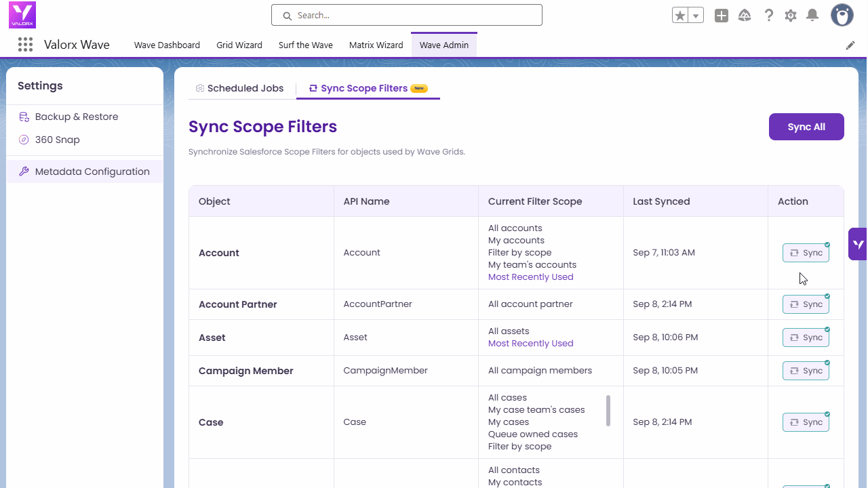Viewport: 868px width, 488px height.
Task: Open Backup & Restore settings
Action: (x=77, y=117)
